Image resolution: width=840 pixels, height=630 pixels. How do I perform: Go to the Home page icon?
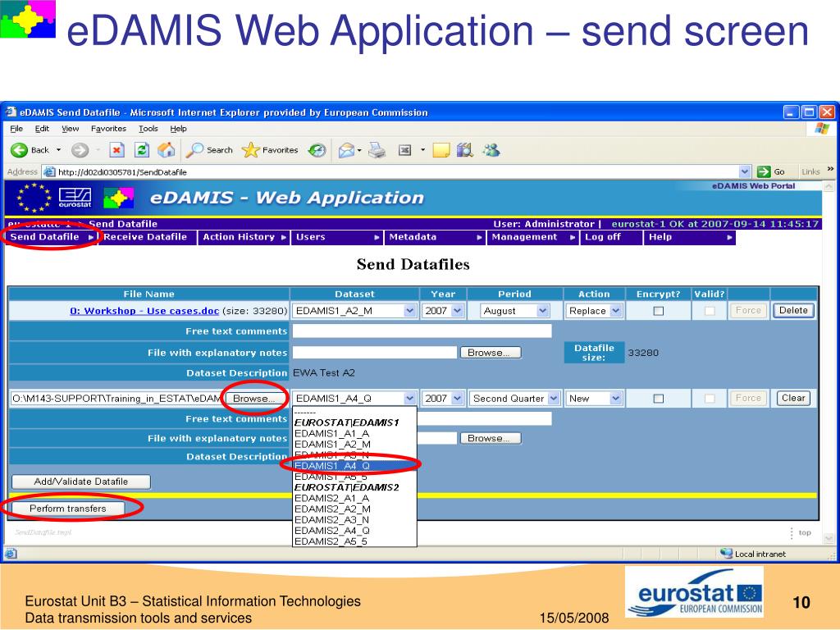[x=166, y=150]
